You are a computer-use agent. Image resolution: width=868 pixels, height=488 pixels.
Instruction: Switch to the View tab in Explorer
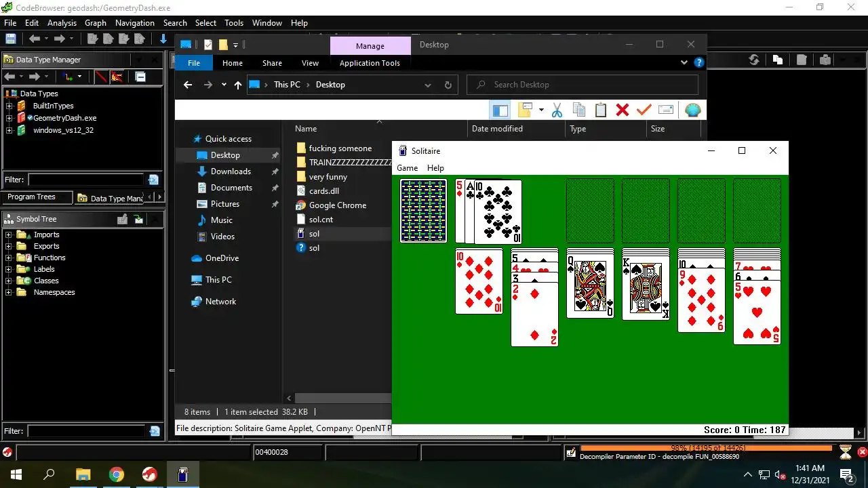(x=310, y=63)
